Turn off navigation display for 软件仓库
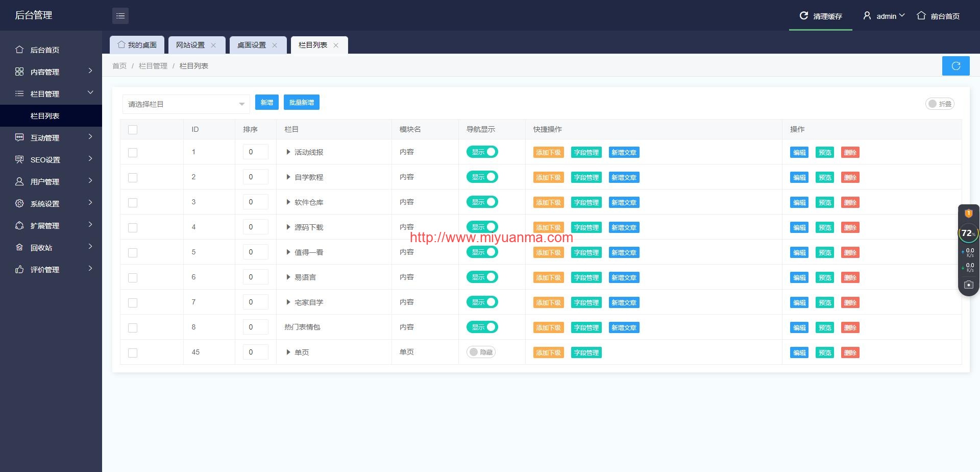 (482, 202)
